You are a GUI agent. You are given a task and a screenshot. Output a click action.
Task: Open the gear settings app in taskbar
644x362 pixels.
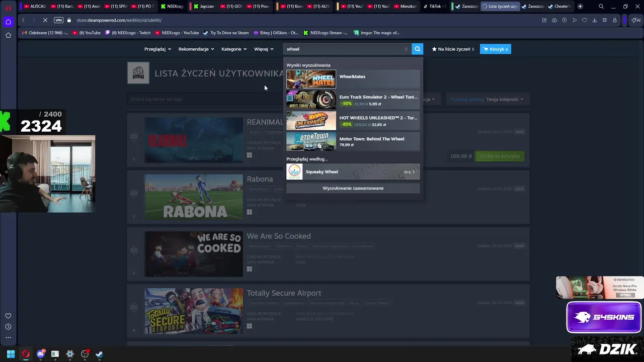70,354
